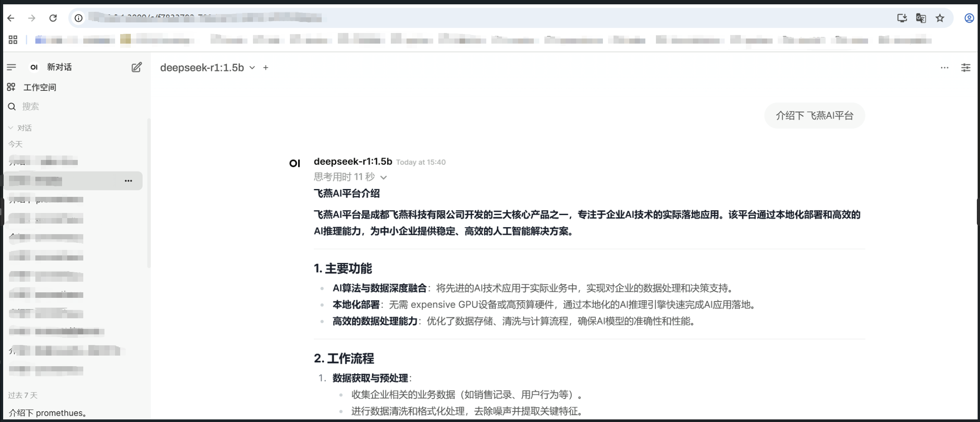Click the 2. 工作流程 heading
The width and height of the screenshot is (980, 422).
coord(344,358)
